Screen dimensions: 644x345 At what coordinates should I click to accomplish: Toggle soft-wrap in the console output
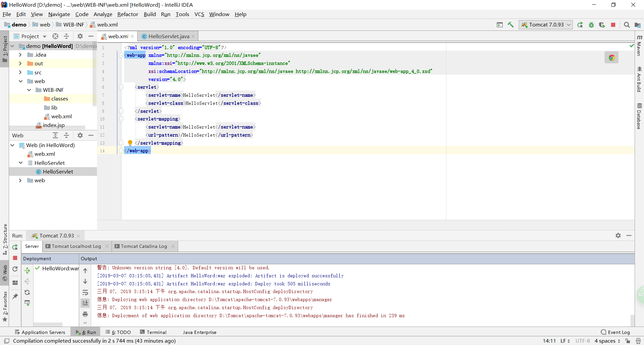[x=86, y=292]
